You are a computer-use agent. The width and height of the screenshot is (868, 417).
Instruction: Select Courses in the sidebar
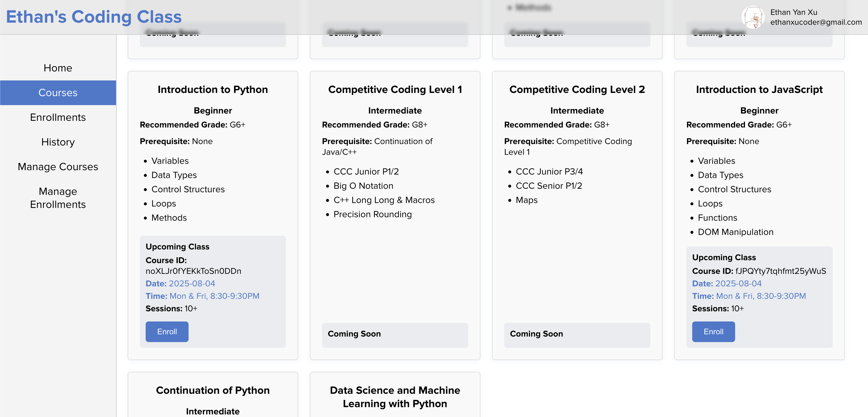pos(58,92)
